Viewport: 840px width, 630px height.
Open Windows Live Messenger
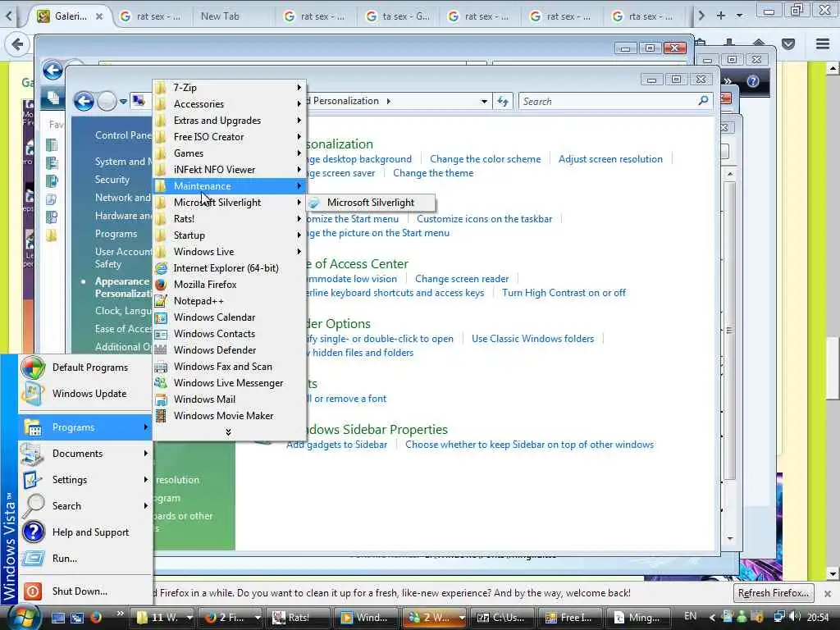[230, 383]
